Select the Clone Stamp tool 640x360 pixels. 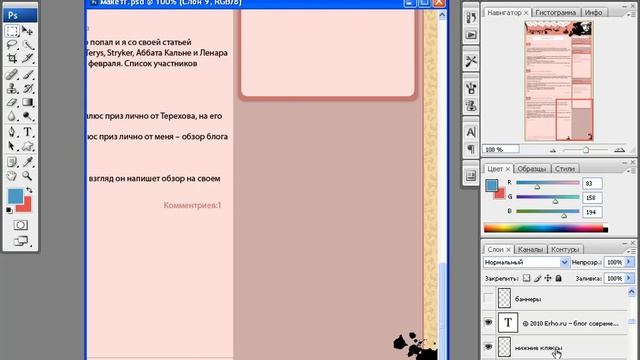[x=12, y=88]
